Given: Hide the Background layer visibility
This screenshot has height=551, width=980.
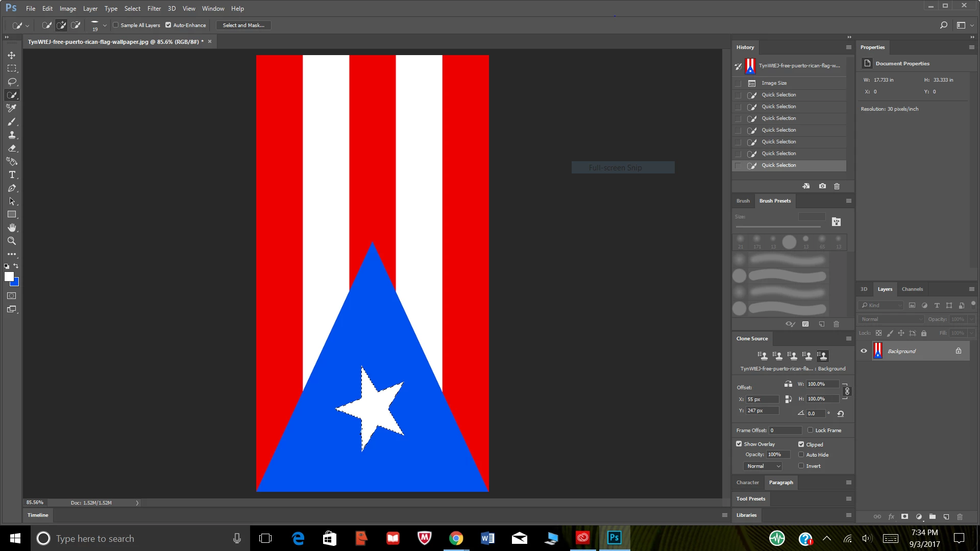Looking at the screenshot, I should click(864, 351).
